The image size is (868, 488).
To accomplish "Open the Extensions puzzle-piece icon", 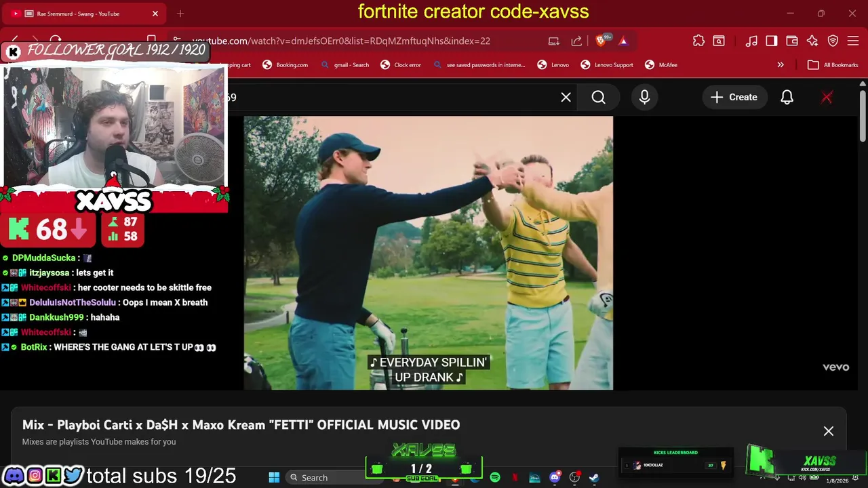I will tap(698, 41).
